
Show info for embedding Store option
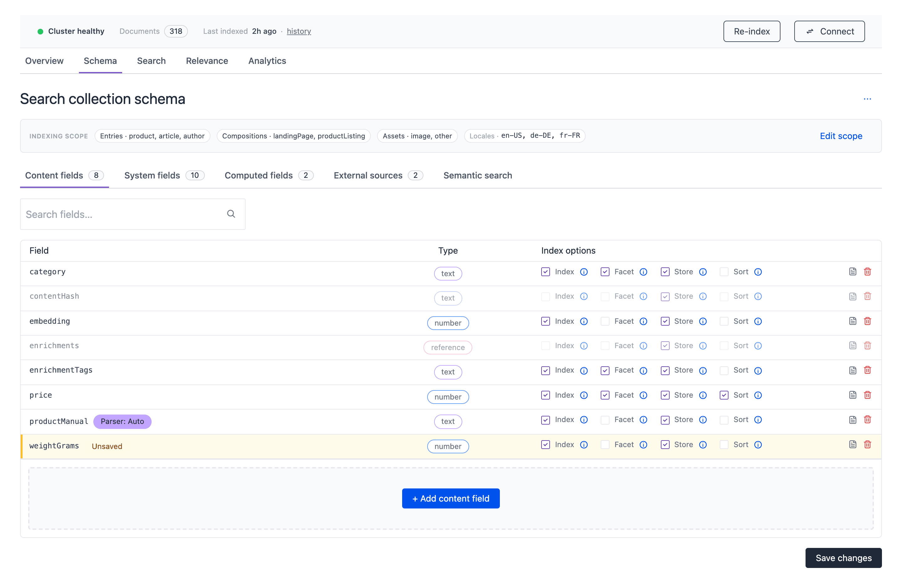point(703,322)
